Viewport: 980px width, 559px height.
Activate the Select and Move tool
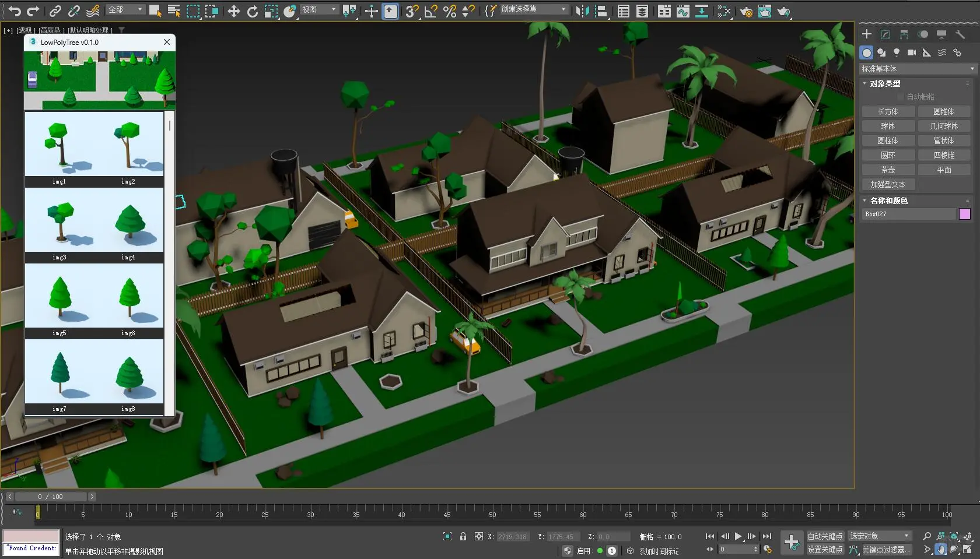233,11
